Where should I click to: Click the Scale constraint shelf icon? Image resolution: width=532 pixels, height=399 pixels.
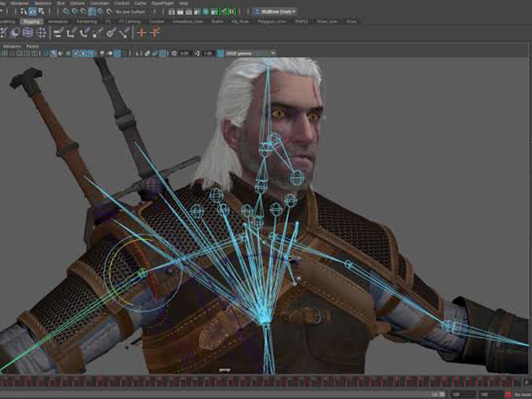click(x=98, y=33)
